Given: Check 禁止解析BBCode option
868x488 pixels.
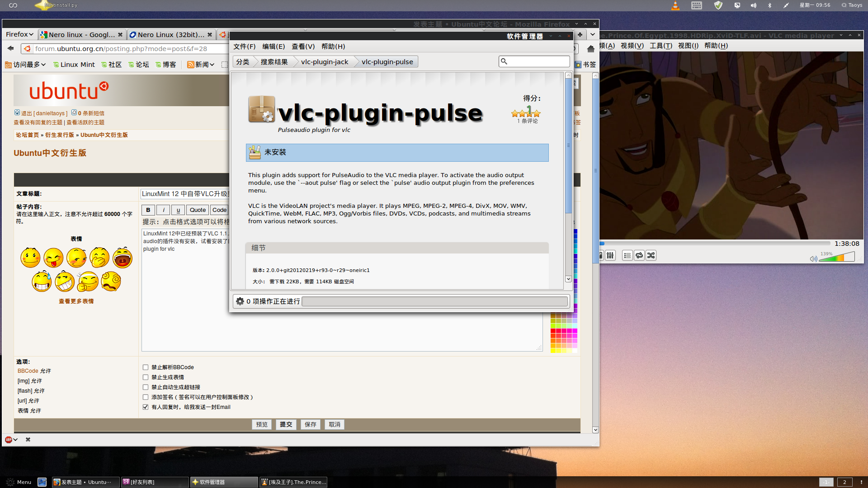Looking at the screenshot, I should pos(146,367).
